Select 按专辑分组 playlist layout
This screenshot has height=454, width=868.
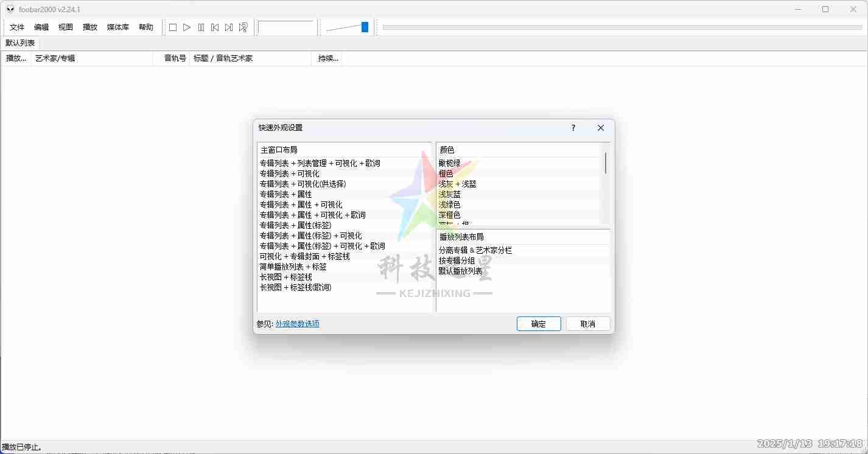point(457,260)
